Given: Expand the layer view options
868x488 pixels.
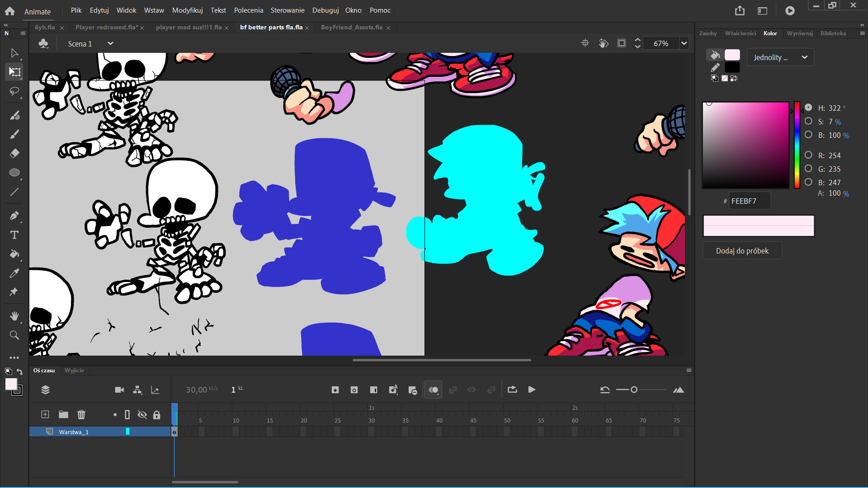Looking at the screenshot, I should click(x=45, y=390).
